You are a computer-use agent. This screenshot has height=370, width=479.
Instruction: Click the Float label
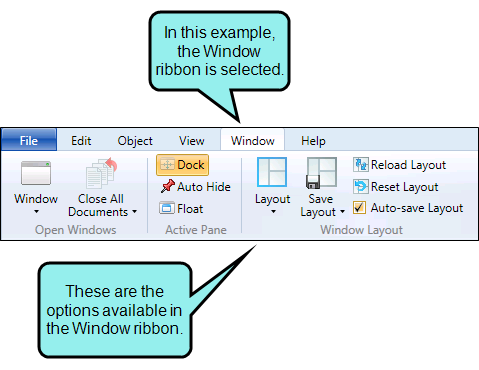[x=190, y=209]
